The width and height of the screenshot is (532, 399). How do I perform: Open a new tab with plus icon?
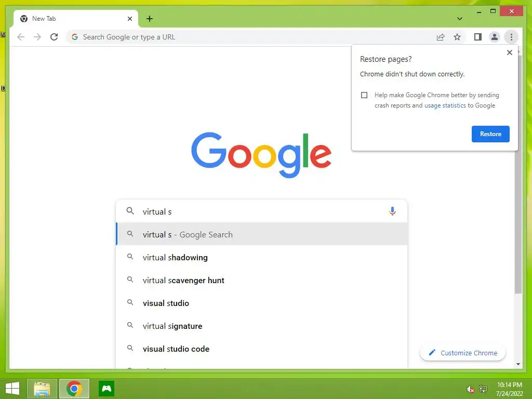pos(150,19)
